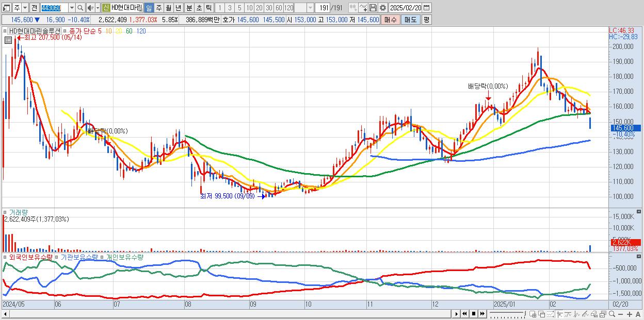Click the add indicator line icon
Image resolution: width=644 pixels, height=320 pixels.
coord(363,8)
